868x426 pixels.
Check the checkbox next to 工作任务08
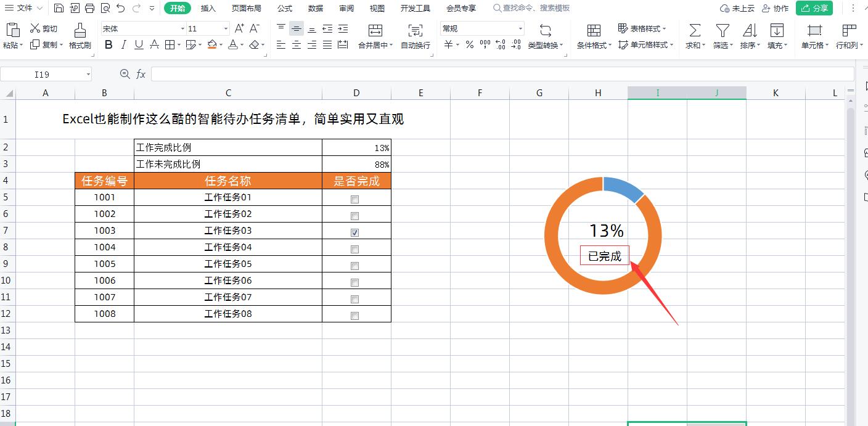coord(354,315)
